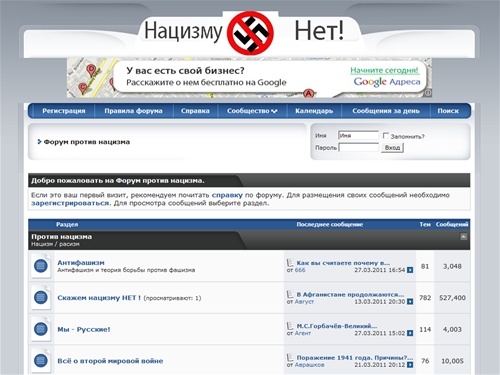The width and height of the screenshot is (500, 375).
Task: Click the Антифашизм forum status icon
Action: pos(41,266)
